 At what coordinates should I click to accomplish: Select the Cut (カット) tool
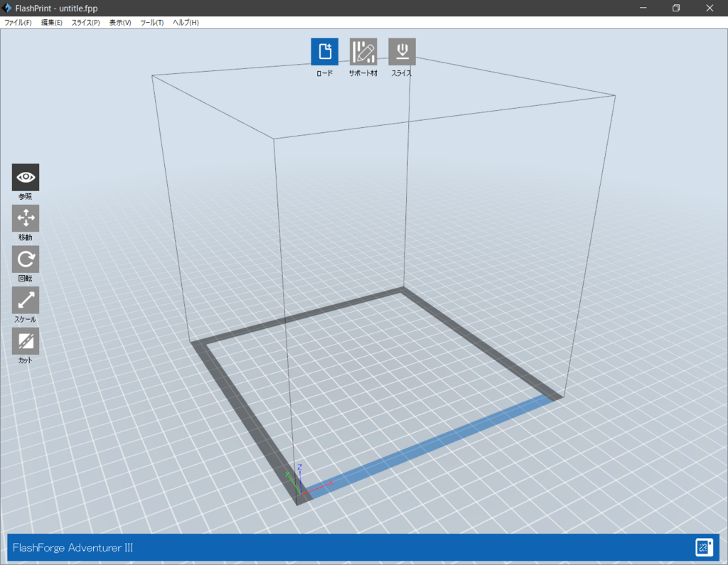pos(26,340)
